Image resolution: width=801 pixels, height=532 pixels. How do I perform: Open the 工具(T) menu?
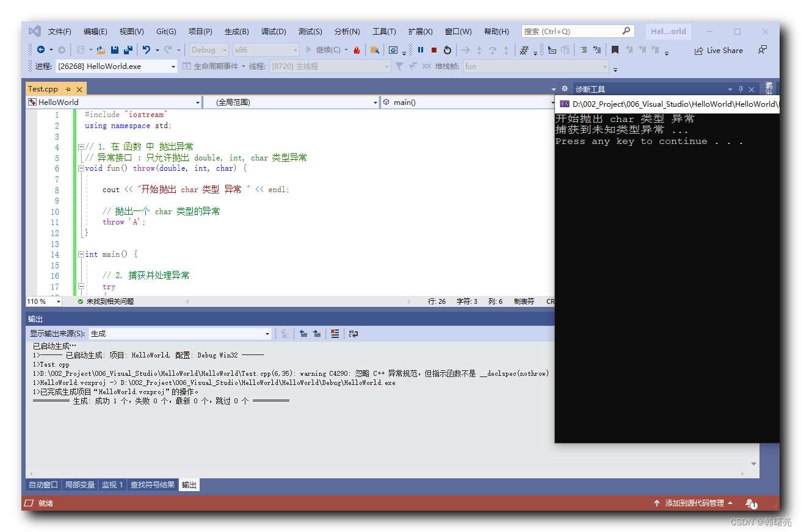[384, 32]
